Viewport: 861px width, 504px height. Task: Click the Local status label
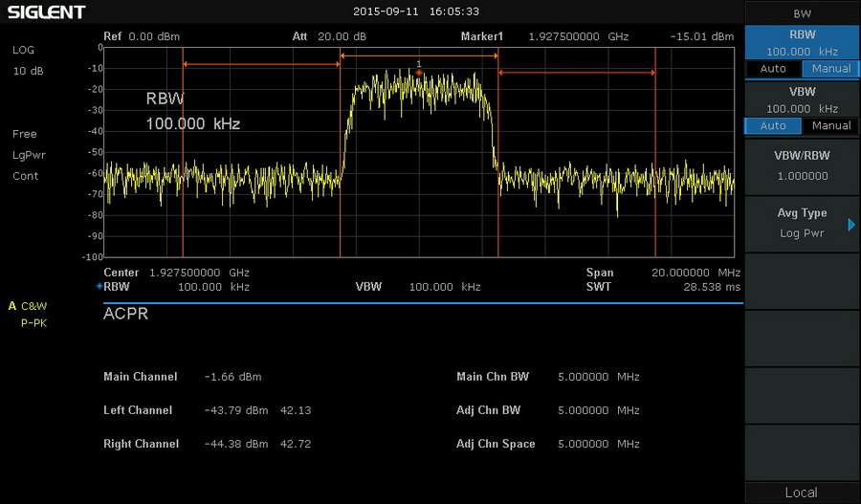coord(802,493)
